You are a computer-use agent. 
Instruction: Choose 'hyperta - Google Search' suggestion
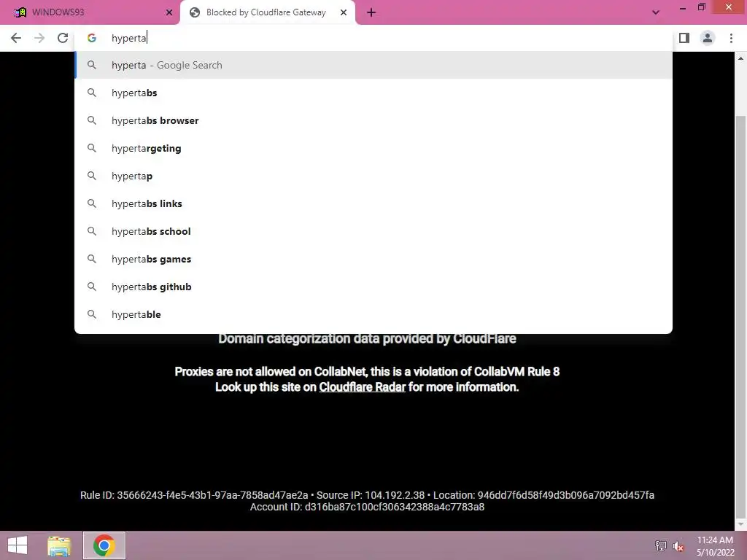tap(373, 65)
